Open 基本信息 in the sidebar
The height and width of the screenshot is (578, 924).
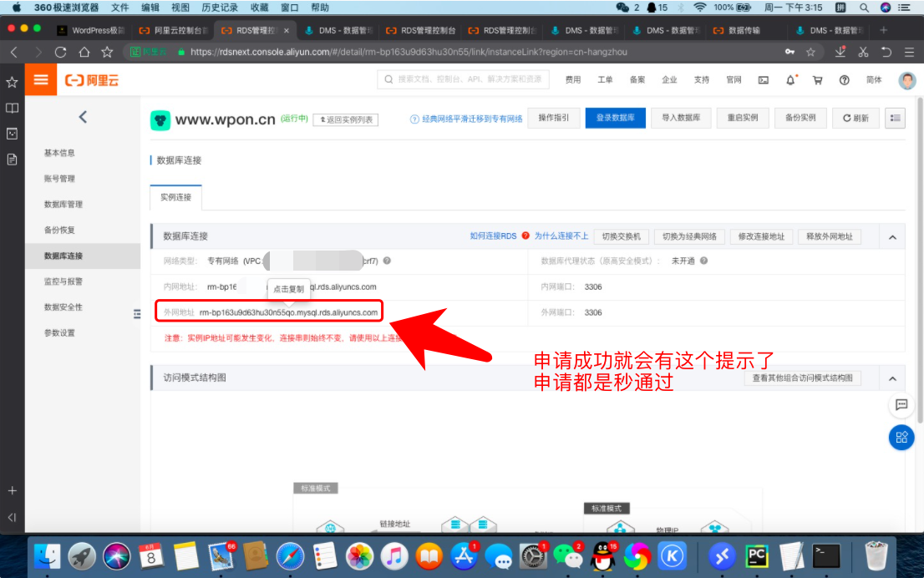59,153
